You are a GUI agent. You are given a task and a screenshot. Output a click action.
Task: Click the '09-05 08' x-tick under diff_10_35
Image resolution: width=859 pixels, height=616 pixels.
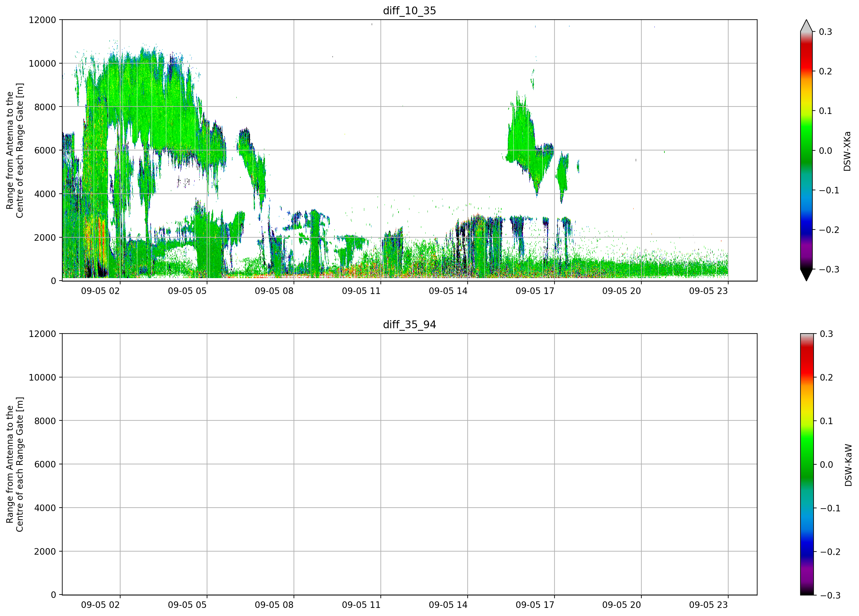(274, 291)
